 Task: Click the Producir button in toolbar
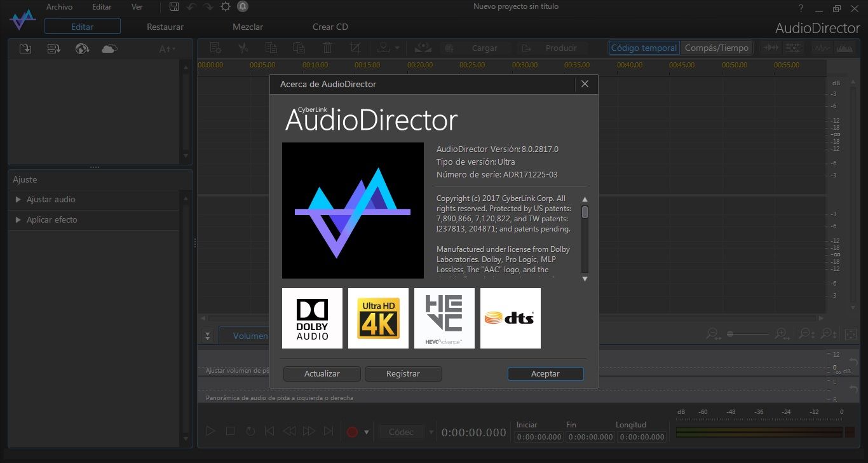(553, 48)
